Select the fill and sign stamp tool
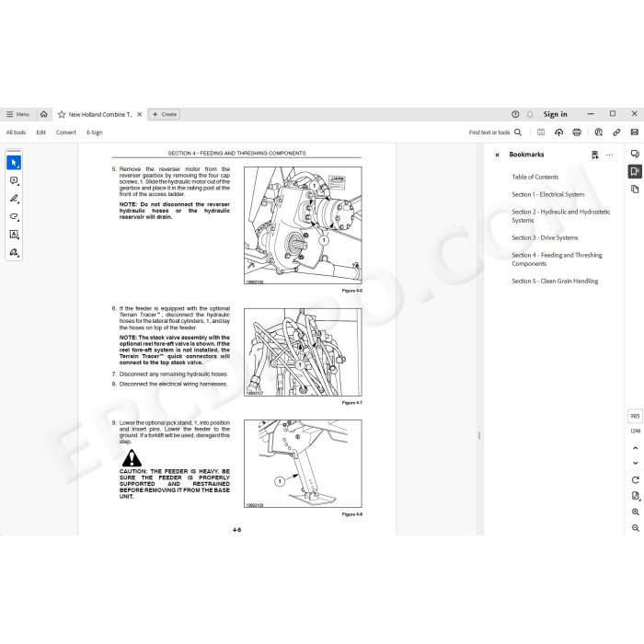Viewport: 644px width, 644px height. (x=14, y=252)
